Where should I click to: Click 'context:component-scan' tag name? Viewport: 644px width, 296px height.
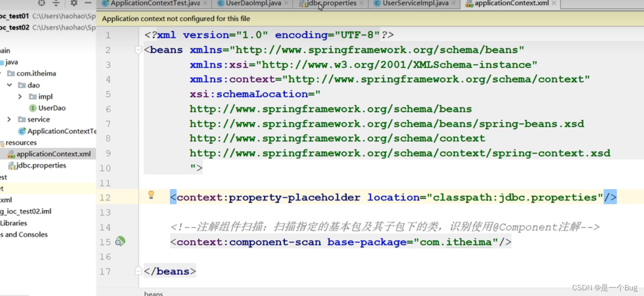pos(248,242)
